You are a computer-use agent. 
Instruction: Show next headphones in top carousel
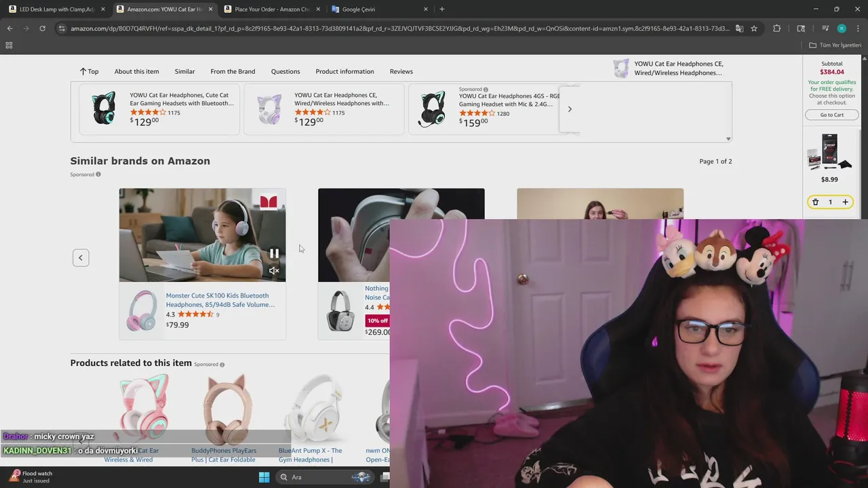coord(570,109)
